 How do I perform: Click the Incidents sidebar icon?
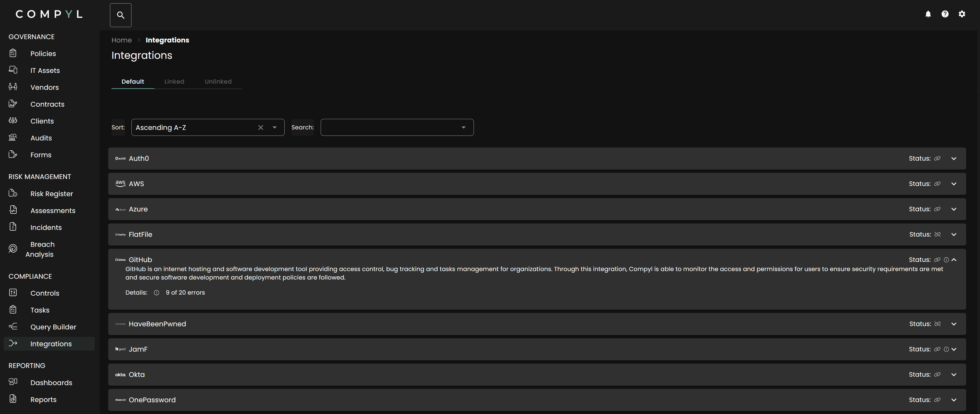point(13,227)
